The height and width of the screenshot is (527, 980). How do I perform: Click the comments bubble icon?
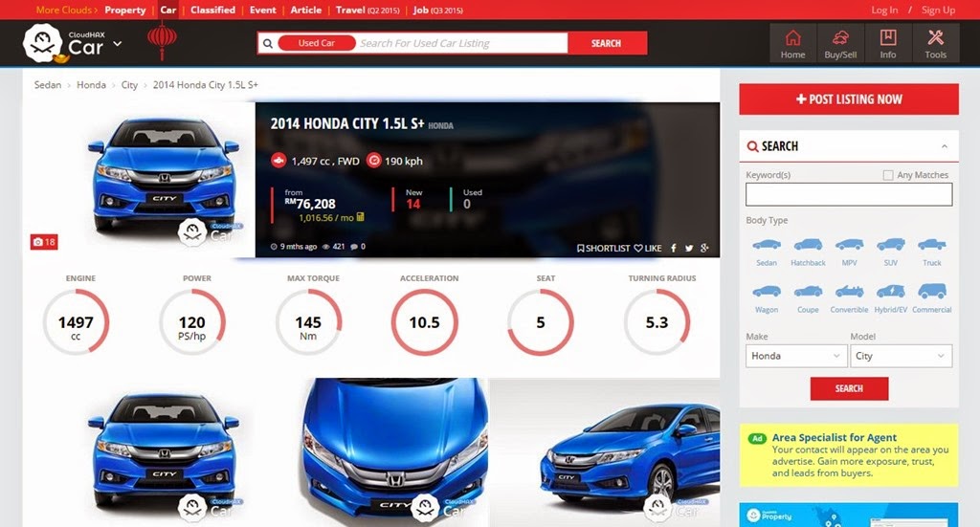(x=354, y=247)
